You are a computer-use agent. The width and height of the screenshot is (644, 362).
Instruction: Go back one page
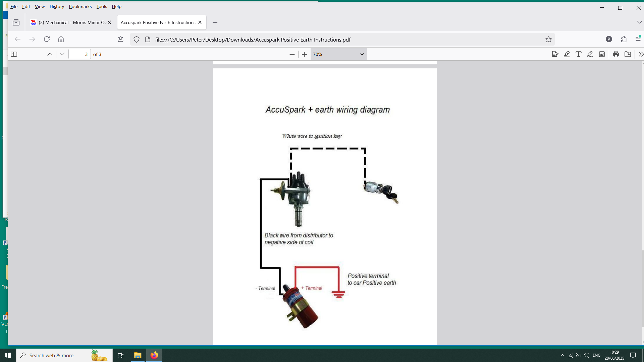(x=18, y=39)
